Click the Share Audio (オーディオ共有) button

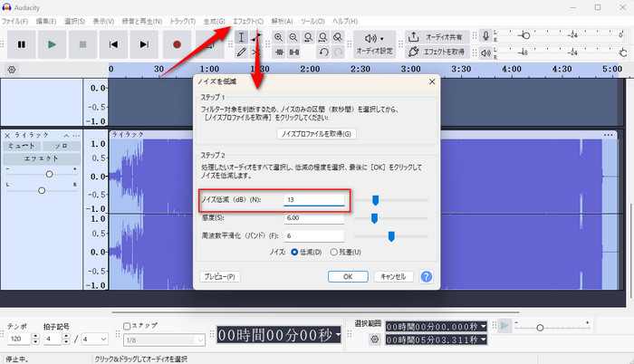[437, 37]
